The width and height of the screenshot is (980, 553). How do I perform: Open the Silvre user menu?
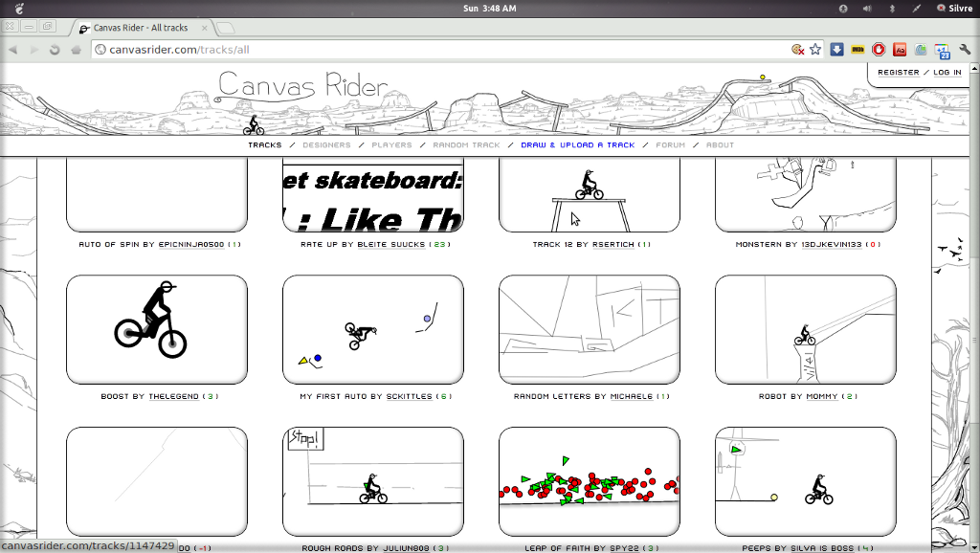[954, 8]
